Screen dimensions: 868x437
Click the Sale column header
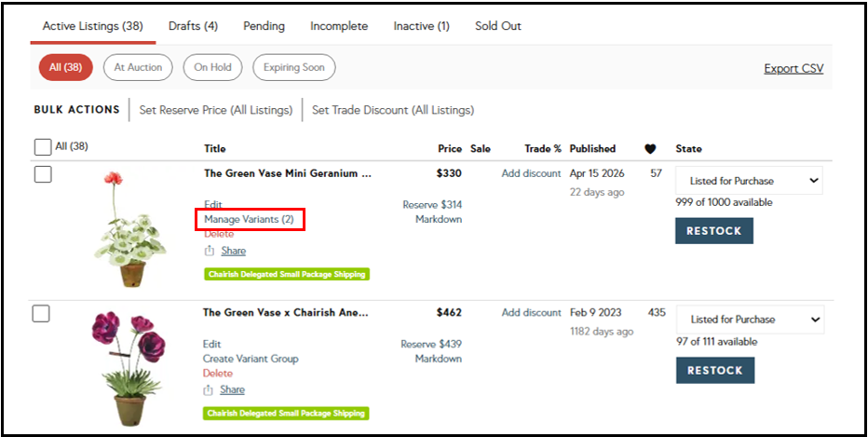pos(481,149)
